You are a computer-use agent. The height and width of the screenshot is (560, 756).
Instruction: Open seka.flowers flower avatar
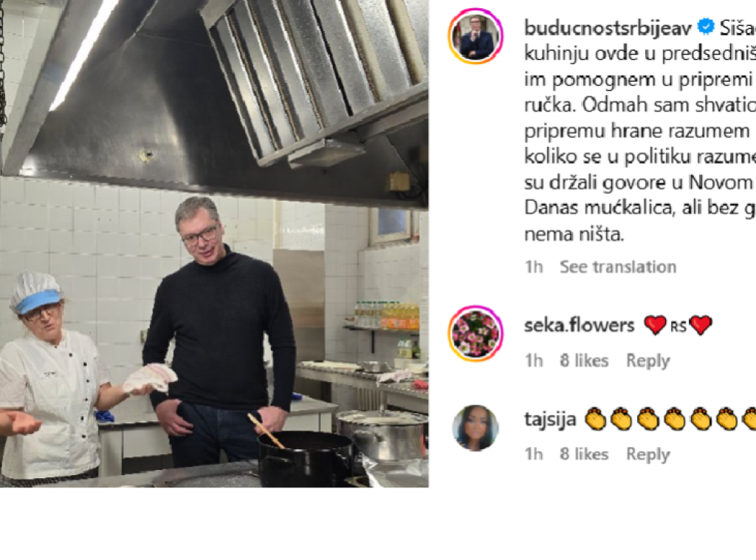point(476,333)
